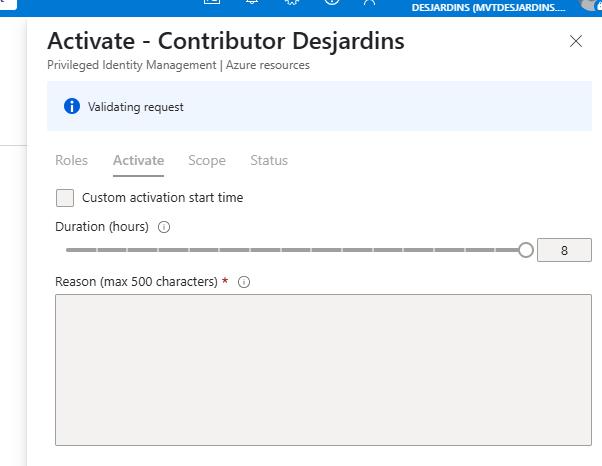Click the blue info icon beside Validating request
The image size is (602, 466).
(x=72, y=106)
